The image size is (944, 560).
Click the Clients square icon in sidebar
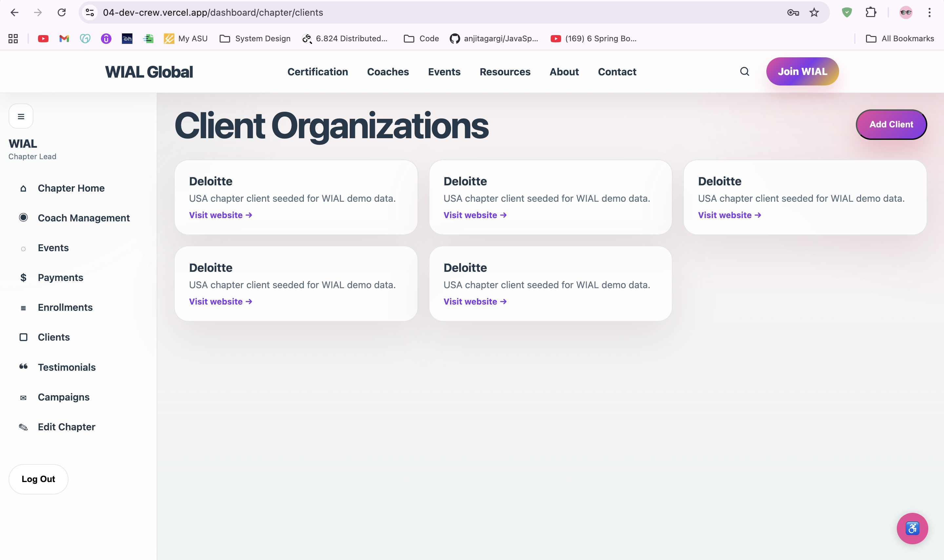pos(23,337)
